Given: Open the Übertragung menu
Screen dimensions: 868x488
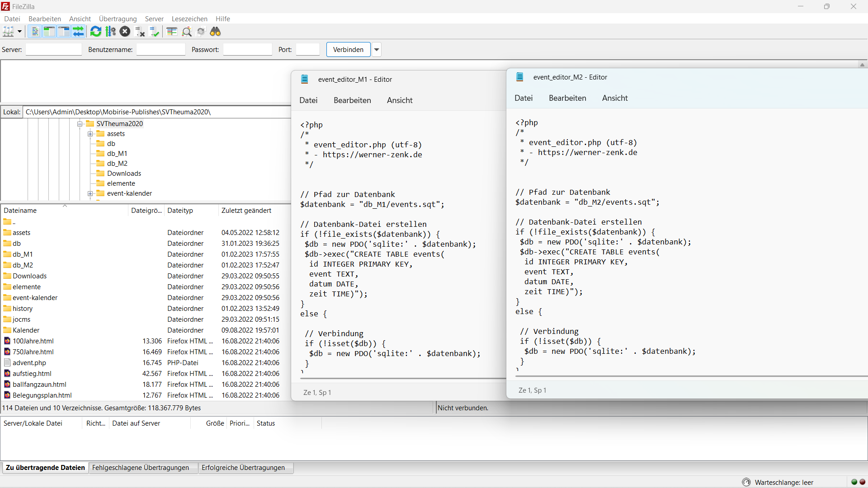Looking at the screenshot, I should tap(118, 19).
